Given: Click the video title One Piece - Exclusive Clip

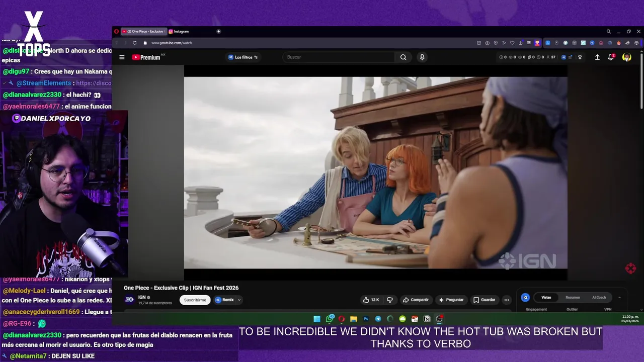Looking at the screenshot, I should click(x=181, y=288).
